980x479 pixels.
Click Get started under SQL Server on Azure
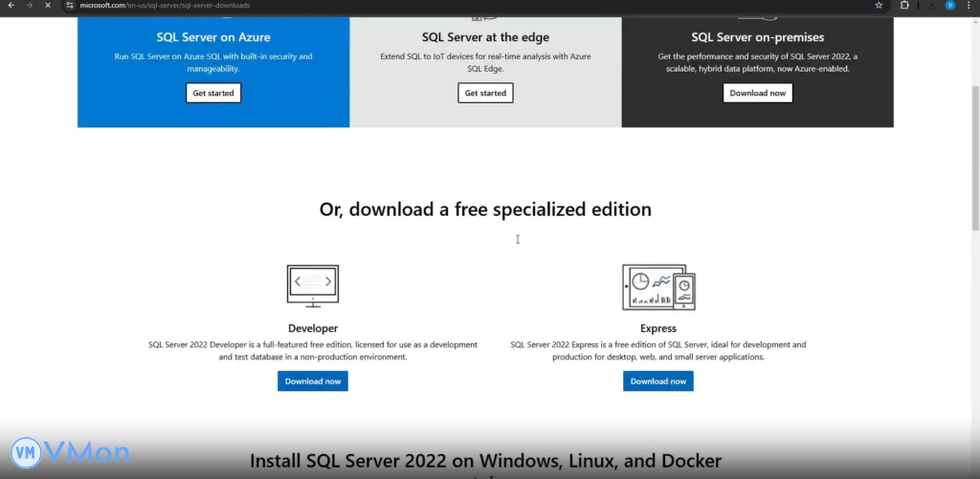(x=213, y=93)
